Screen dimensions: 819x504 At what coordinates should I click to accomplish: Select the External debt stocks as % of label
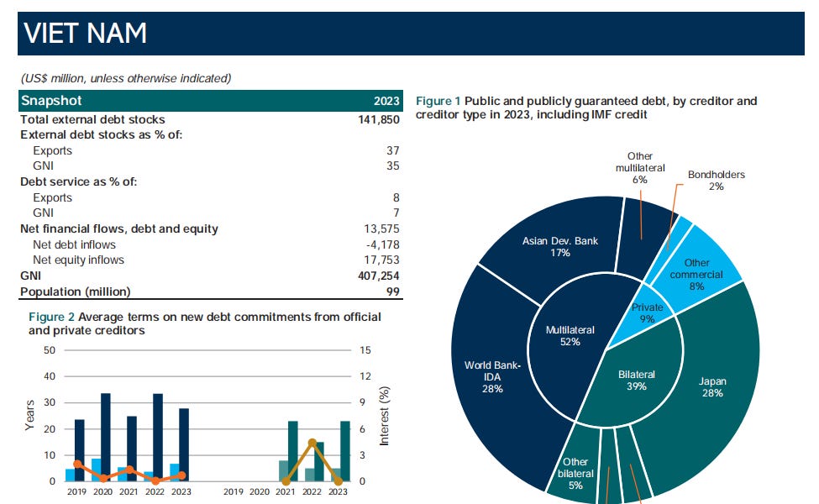102,134
